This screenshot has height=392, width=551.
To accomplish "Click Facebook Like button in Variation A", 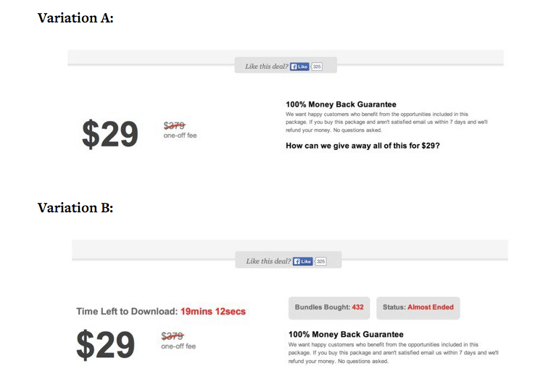I will (299, 67).
